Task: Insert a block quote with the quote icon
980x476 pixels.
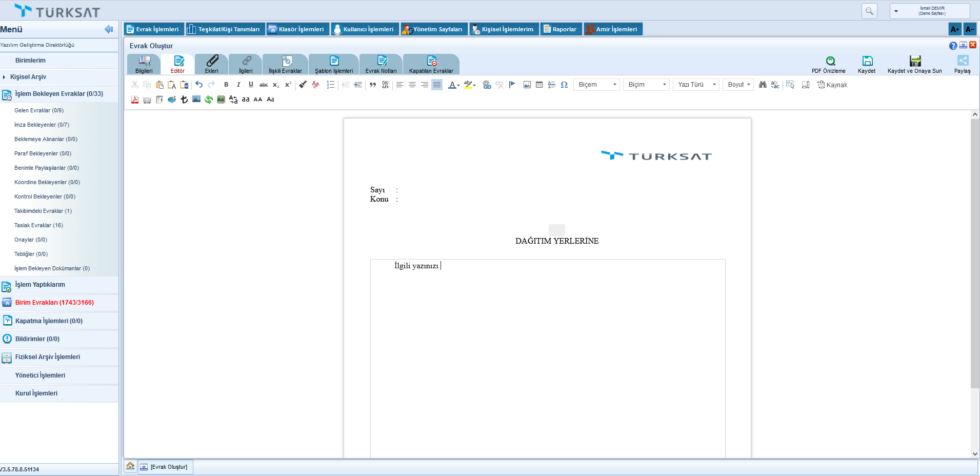Action: [373, 85]
